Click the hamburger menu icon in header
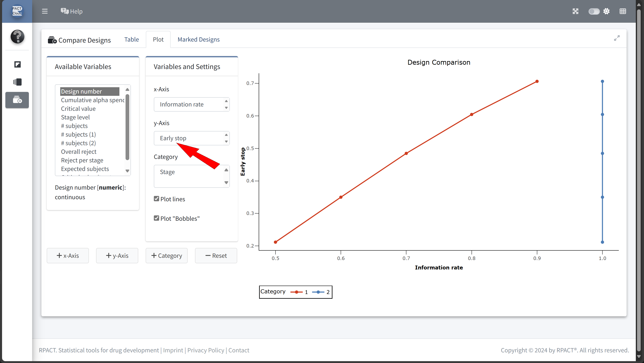This screenshot has height=363, width=644. tap(45, 11)
